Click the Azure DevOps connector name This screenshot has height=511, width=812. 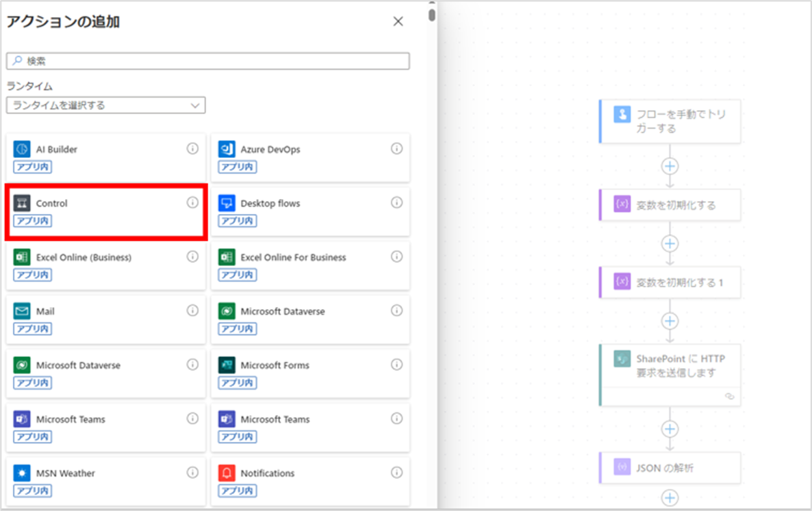(270, 150)
